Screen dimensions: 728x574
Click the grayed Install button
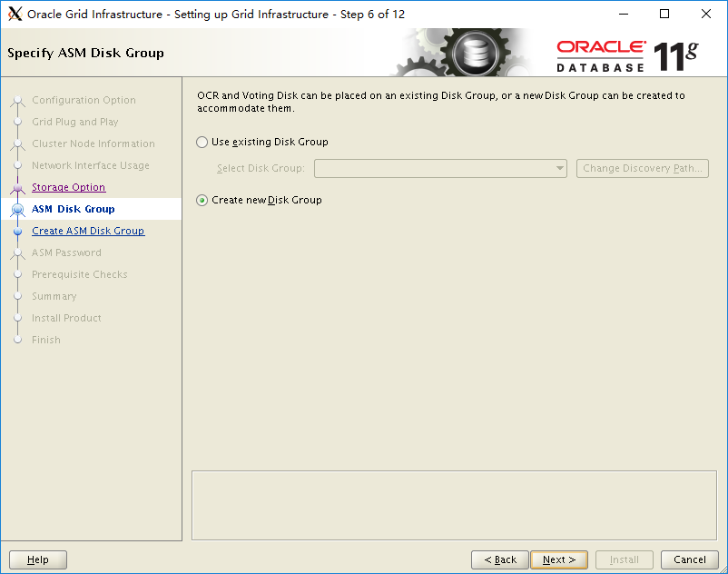click(624, 559)
